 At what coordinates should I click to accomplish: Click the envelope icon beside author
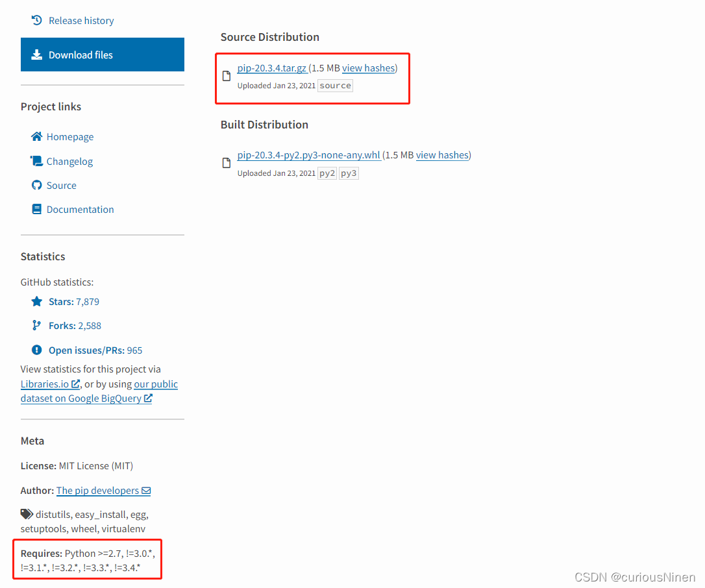tap(146, 491)
